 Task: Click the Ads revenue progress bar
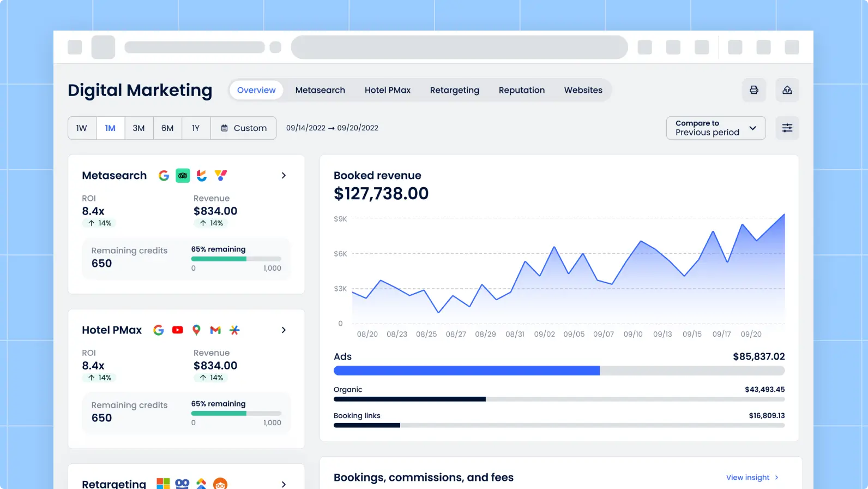pos(559,371)
